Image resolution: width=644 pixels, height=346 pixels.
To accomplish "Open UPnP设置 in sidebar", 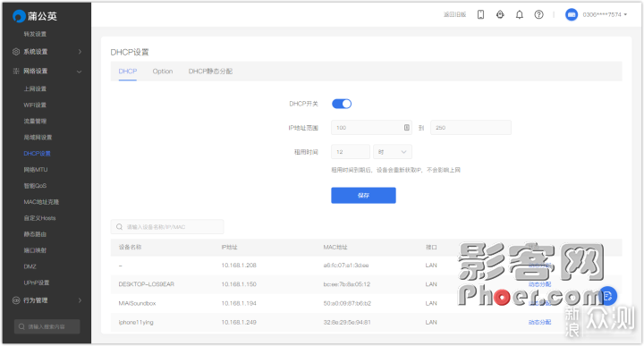I will tap(37, 283).
